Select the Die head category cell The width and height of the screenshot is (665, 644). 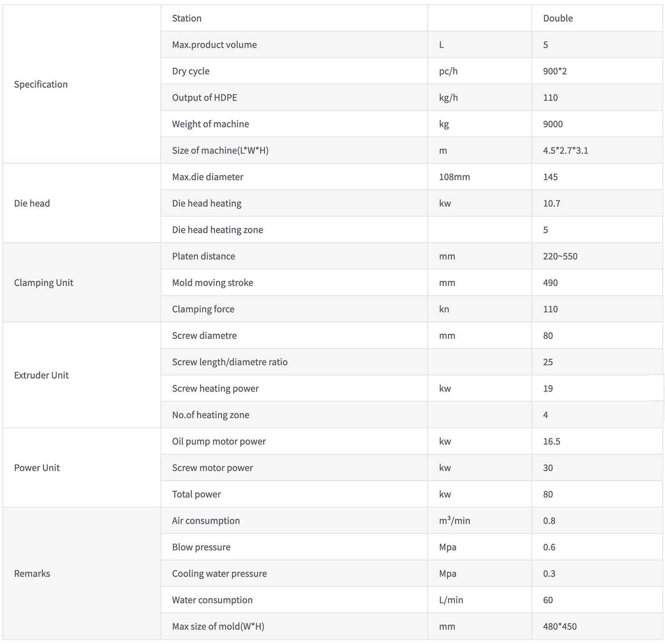coord(82,203)
